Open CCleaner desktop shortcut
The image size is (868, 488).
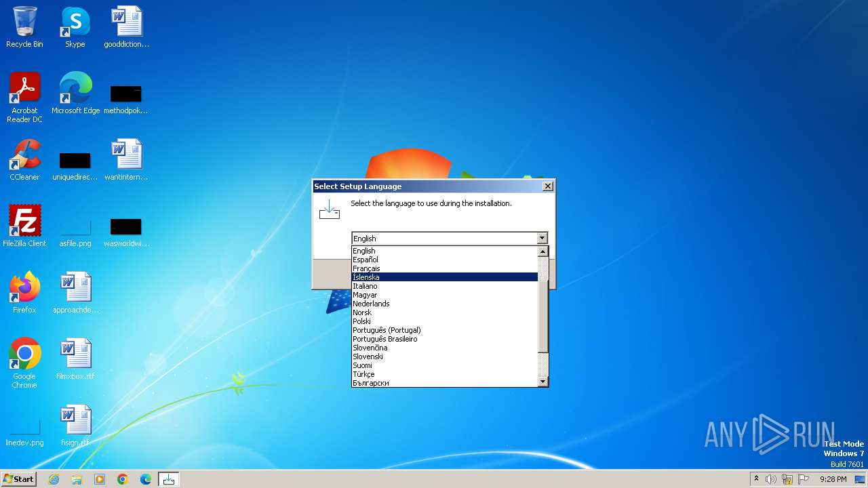[24, 160]
